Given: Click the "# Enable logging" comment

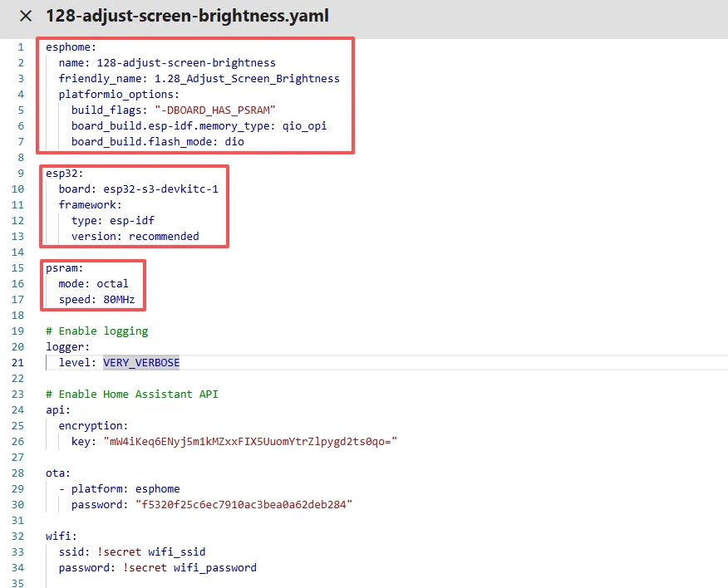Looking at the screenshot, I should point(97,331).
